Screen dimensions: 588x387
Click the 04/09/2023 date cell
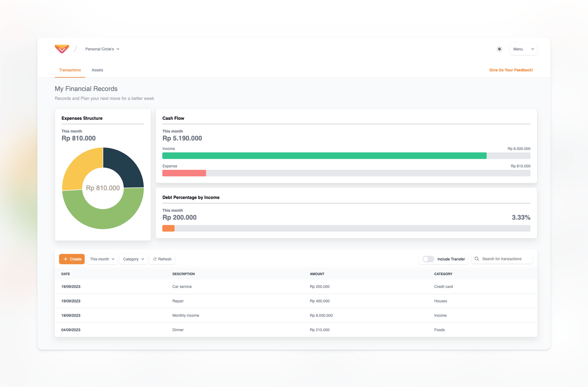71,330
